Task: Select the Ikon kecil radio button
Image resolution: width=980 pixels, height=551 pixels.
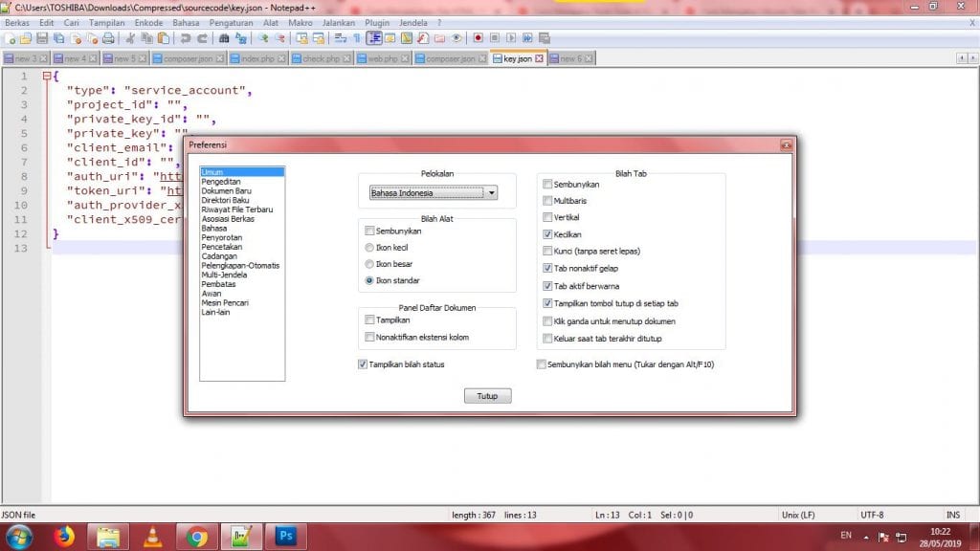Action: (x=369, y=248)
